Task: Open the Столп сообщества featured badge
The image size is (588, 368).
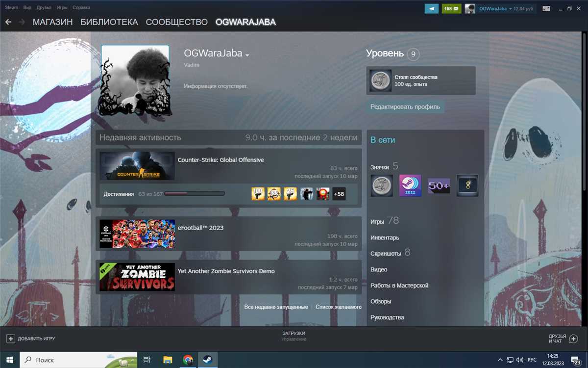Action: pyautogui.click(x=421, y=80)
